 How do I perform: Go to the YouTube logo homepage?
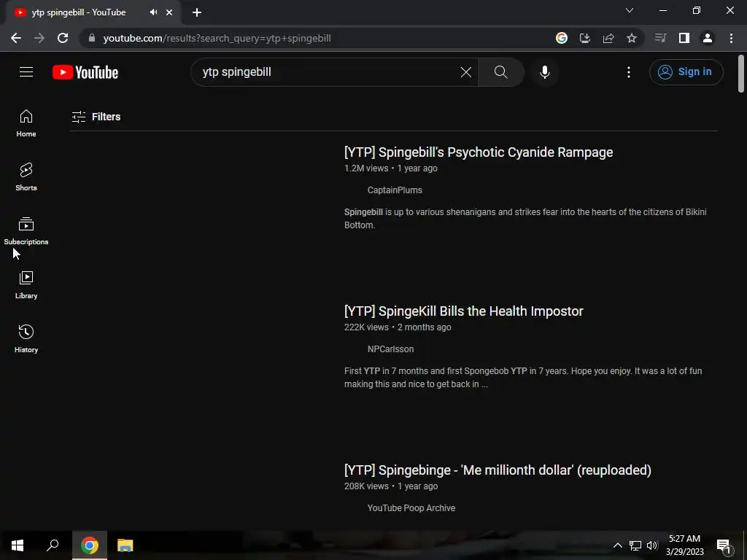(85, 72)
